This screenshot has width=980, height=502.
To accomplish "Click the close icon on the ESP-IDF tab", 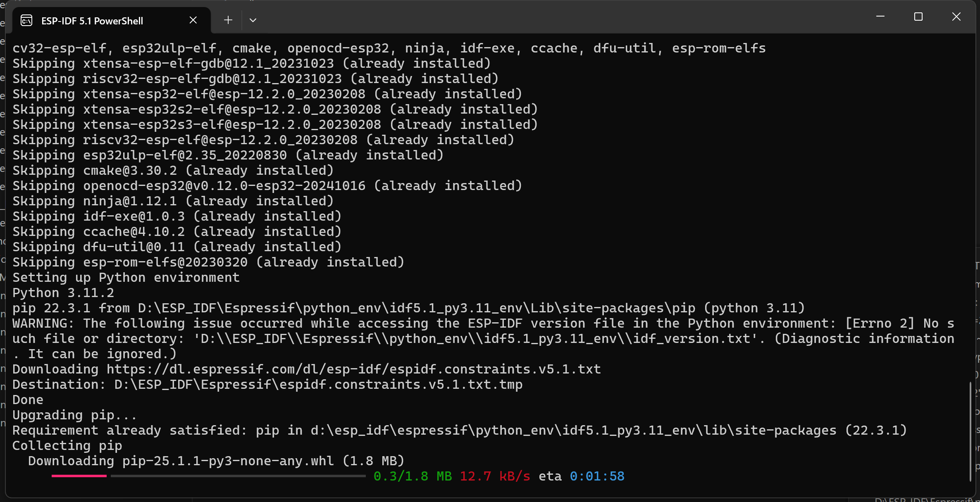I will (x=193, y=19).
